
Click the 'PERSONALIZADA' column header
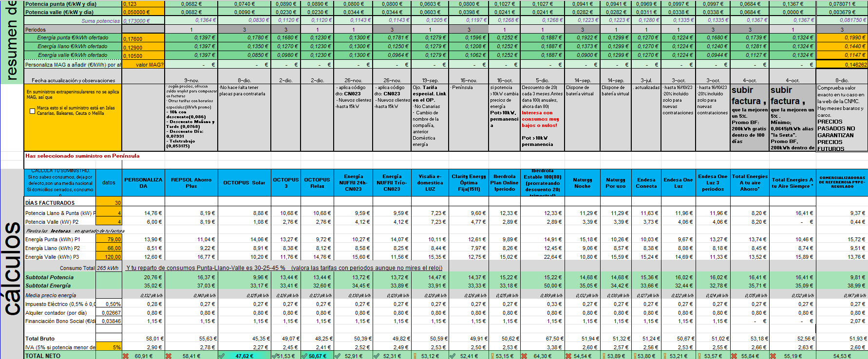click(x=143, y=183)
